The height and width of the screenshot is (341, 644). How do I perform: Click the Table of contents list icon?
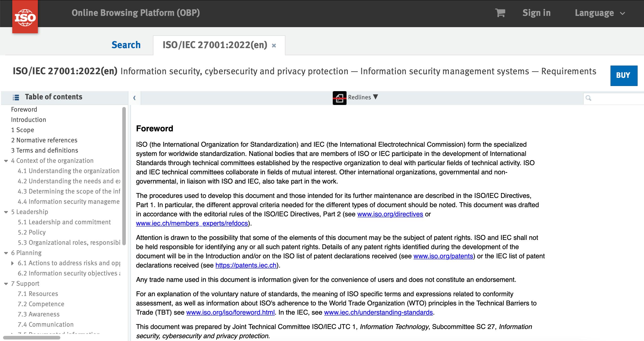(x=16, y=97)
